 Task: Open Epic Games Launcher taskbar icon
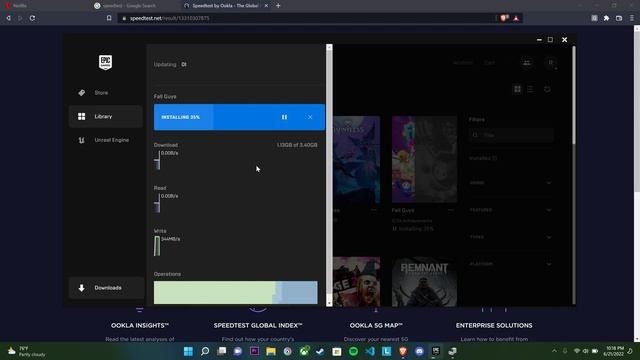coord(436,351)
